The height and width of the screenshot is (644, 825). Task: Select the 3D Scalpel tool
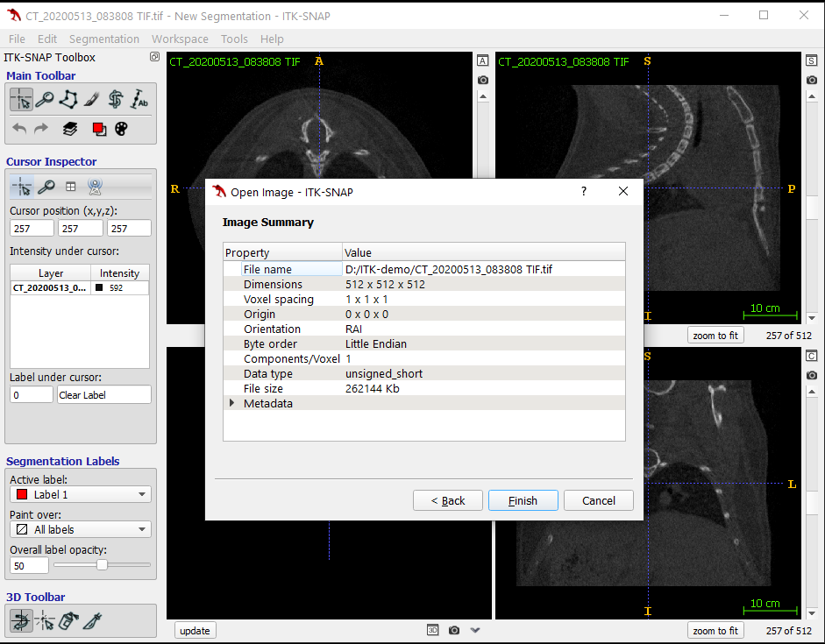92,621
